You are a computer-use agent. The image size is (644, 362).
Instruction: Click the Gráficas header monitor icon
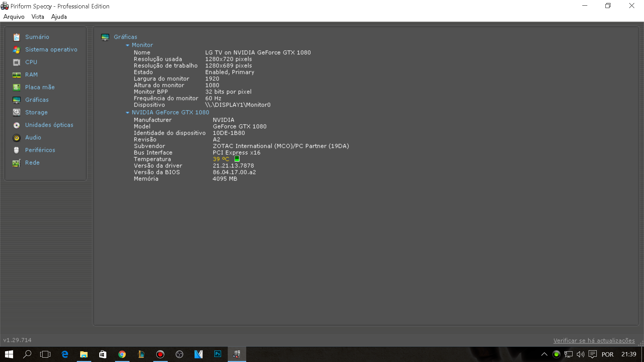105,37
